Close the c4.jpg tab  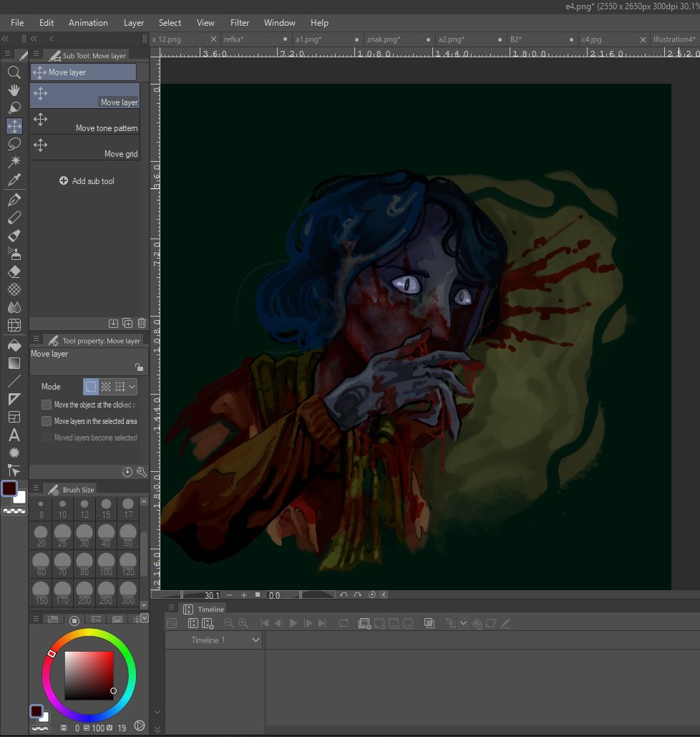click(x=643, y=39)
